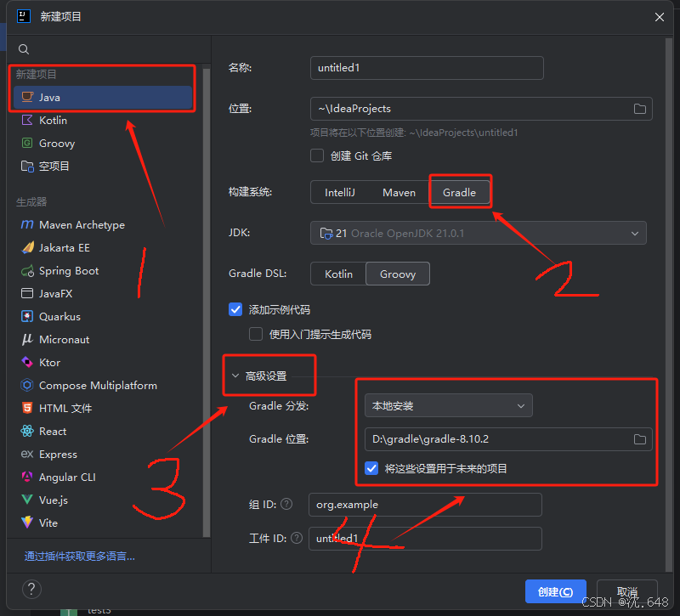Browse for the project location folder
This screenshot has height=616, width=680.
tap(640, 109)
